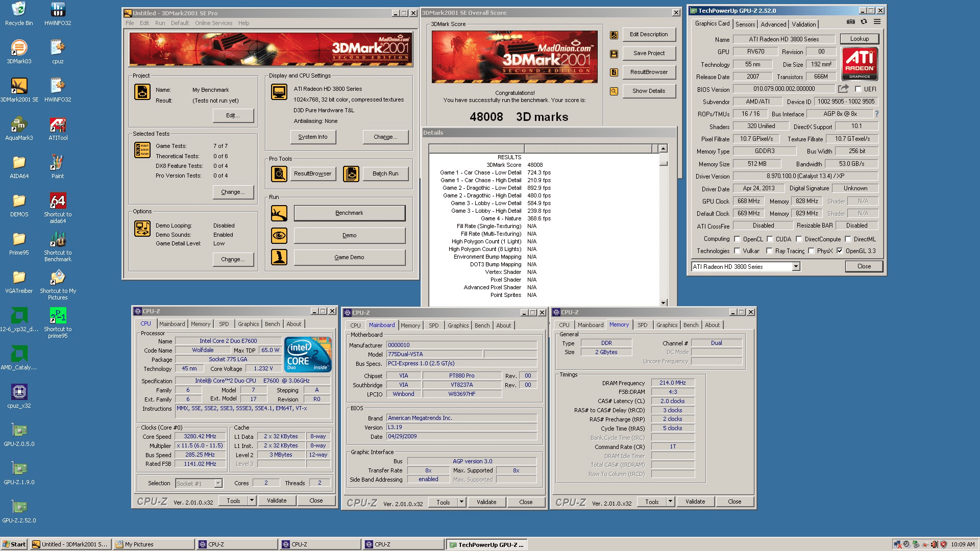This screenshot has height=551, width=980.
Task: Click the ResultBrowser magnifier icon in Pro Tools
Action: (x=279, y=174)
